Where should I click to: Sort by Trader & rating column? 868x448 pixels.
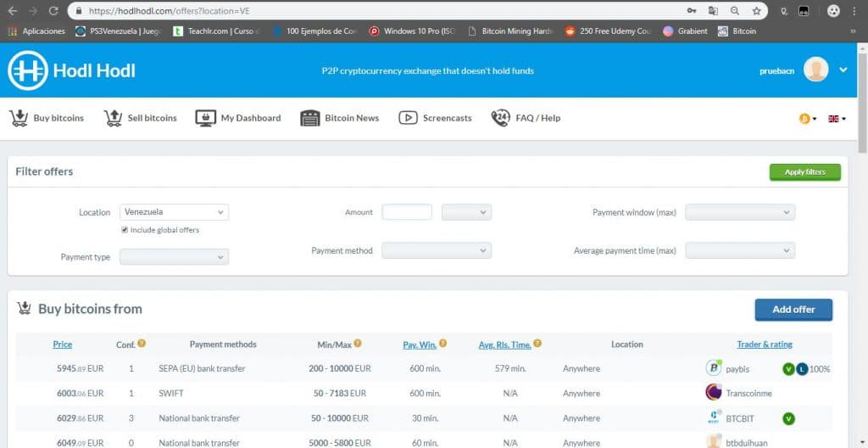tap(765, 344)
